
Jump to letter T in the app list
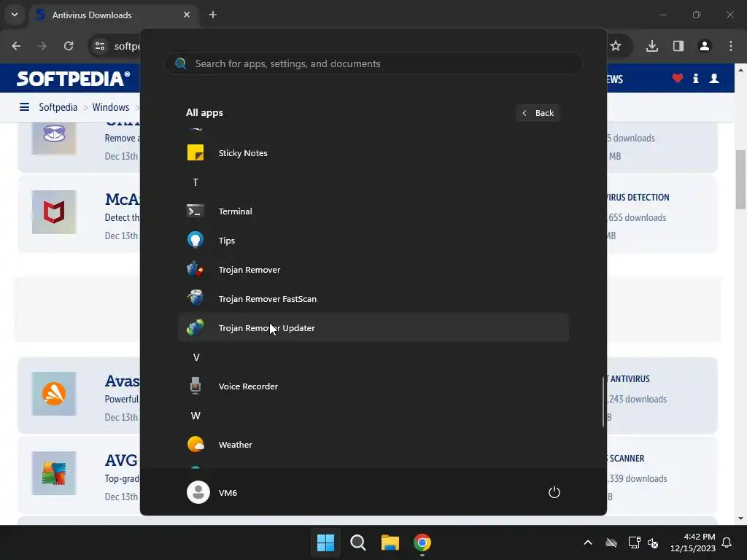coord(196,182)
